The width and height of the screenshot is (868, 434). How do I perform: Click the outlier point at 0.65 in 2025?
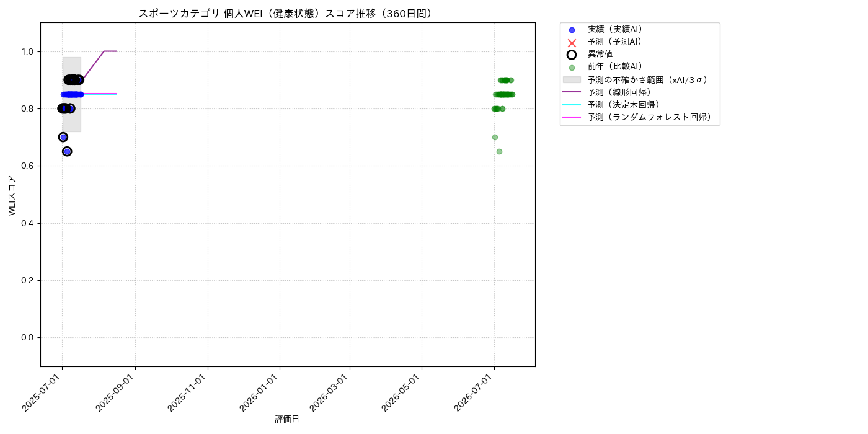coord(67,151)
